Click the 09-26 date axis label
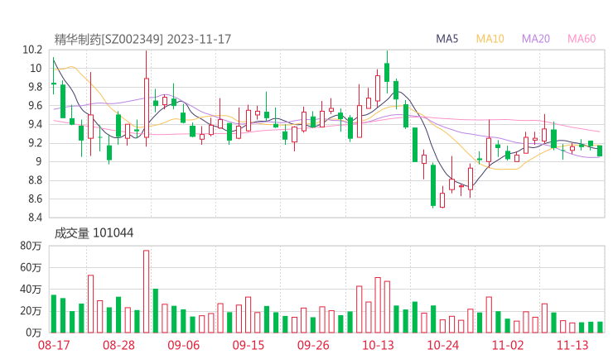This screenshot has width=613, height=364. [313, 345]
